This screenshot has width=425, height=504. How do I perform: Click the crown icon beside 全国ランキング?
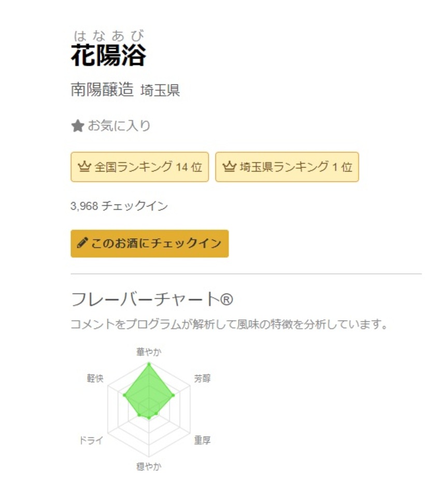tap(84, 167)
